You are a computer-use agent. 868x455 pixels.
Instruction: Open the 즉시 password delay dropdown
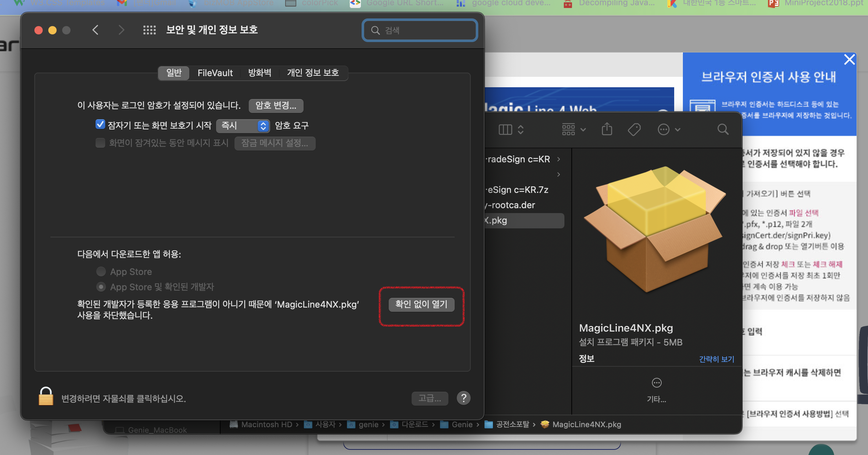pyautogui.click(x=242, y=125)
